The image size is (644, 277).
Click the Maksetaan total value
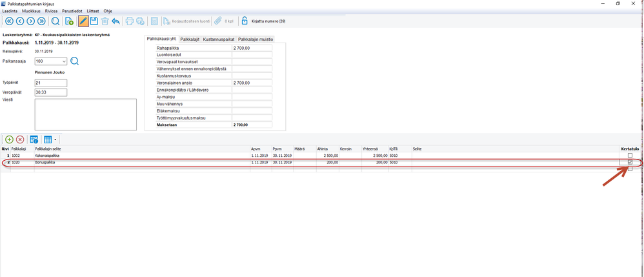click(252, 125)
